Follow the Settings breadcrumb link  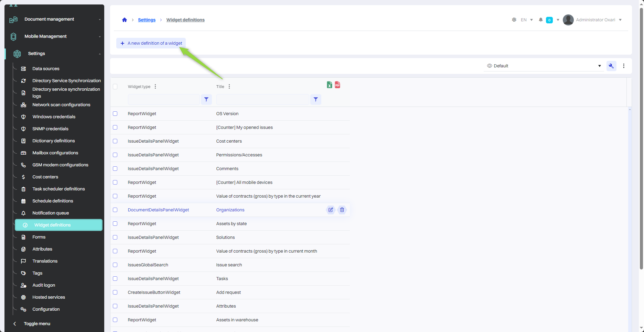pos(147,20)
